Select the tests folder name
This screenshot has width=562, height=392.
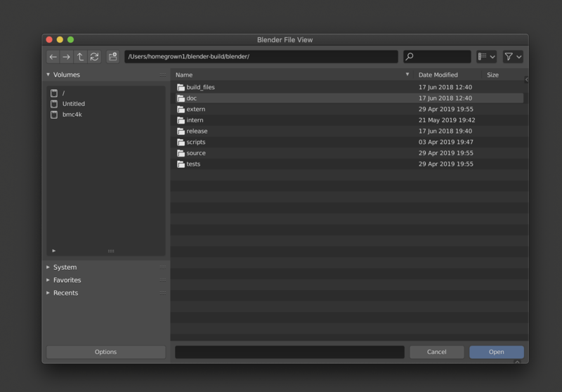193,164
